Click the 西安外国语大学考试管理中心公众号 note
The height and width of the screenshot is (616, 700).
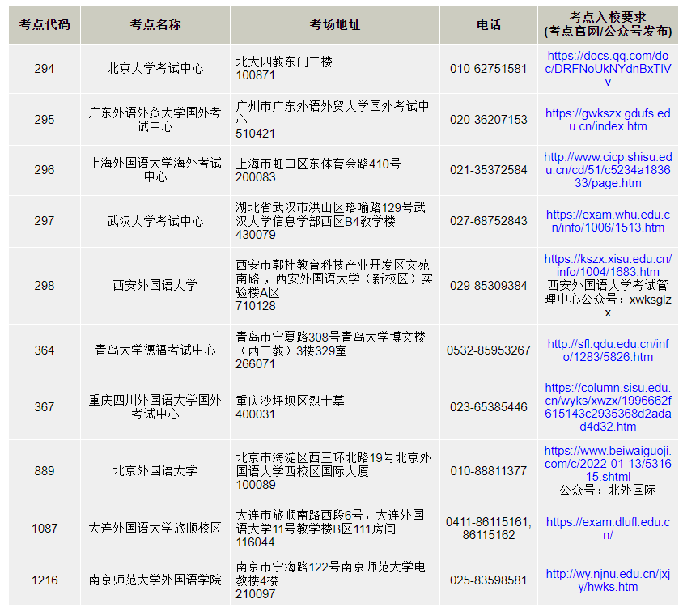[608, 299]
